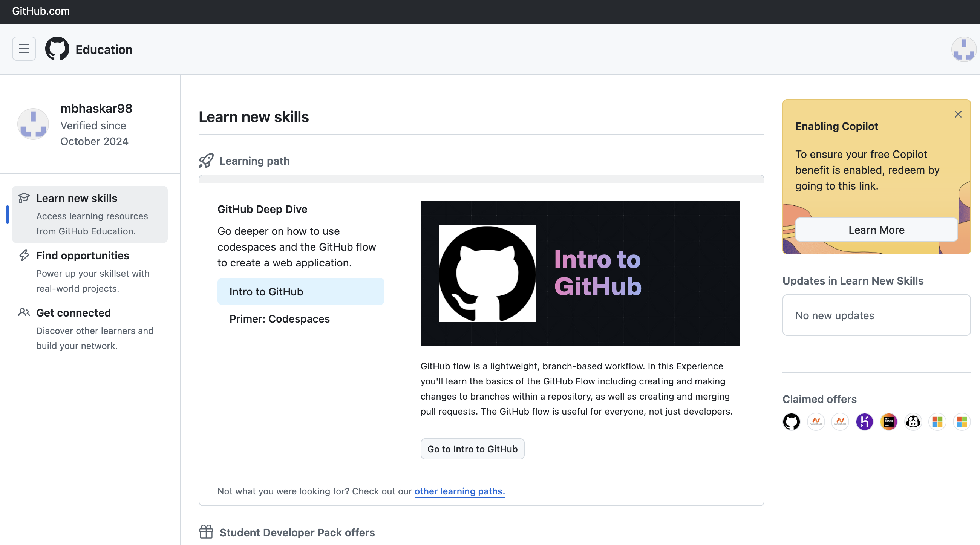Follow the other learning paths link
Image resolution: width=980 pixels, height=545 pixels.
pos(459,491)
